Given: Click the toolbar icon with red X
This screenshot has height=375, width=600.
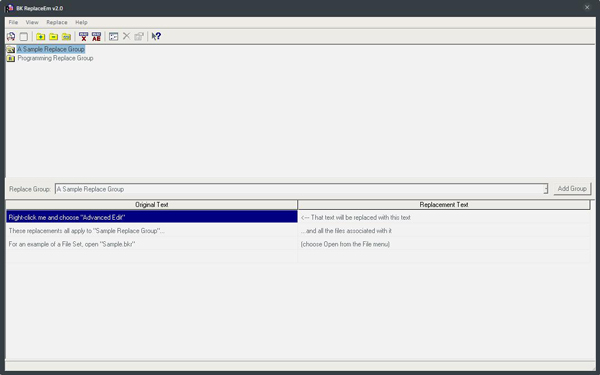Looking at the screenshot, I should coord(83,36).
